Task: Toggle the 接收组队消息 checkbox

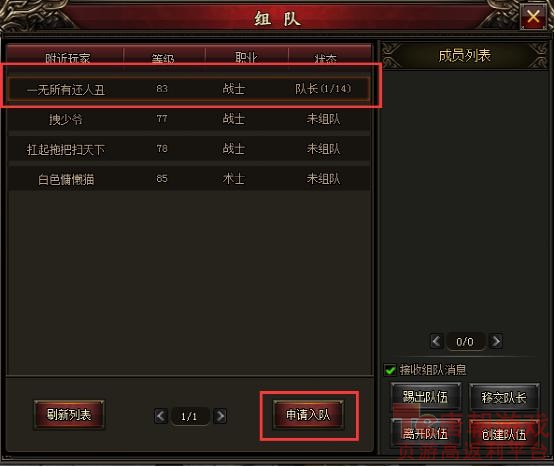Action: click(x=390, y=370)
